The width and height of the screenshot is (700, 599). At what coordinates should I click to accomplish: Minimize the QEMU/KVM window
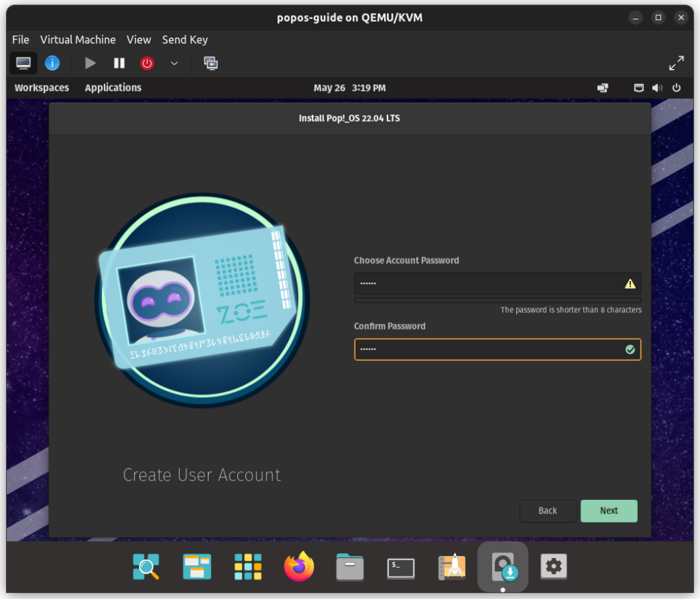[635, 17]
